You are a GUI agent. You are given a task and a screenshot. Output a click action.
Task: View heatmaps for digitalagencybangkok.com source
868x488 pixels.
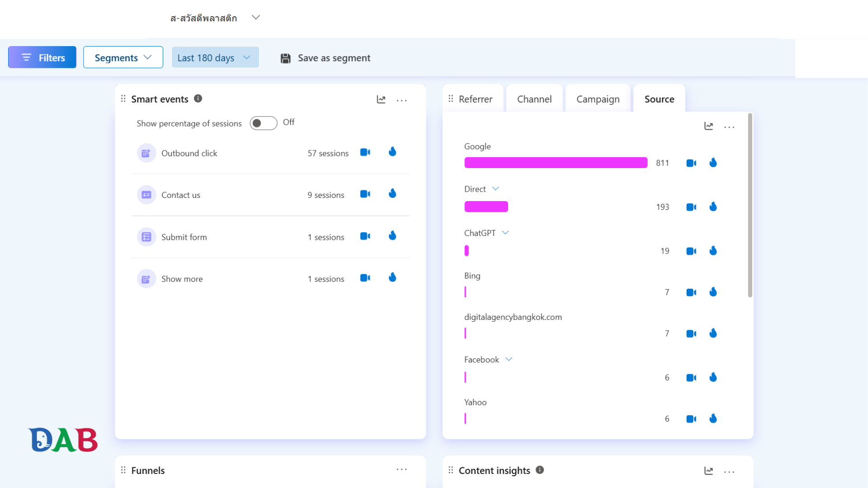[713, 333]
